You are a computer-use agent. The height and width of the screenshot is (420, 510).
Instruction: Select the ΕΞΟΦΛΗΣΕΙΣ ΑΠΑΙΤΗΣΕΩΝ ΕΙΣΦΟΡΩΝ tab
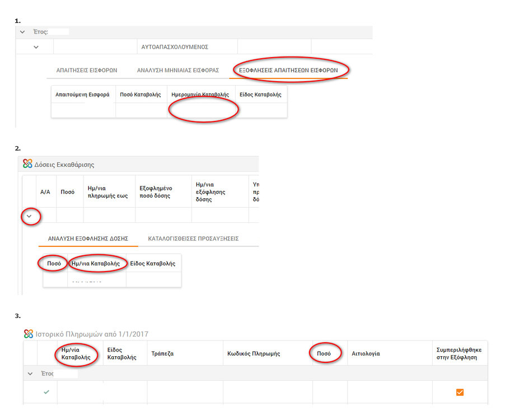click(288, 71)
